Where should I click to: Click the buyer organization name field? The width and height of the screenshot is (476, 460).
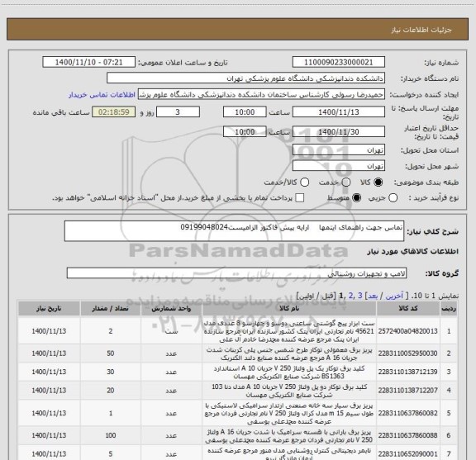point(246,78)
